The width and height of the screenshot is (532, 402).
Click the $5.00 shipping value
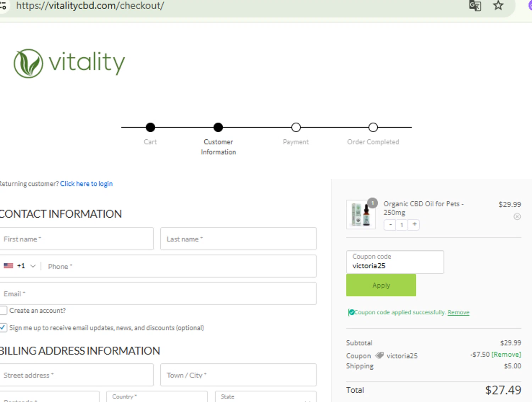tap(512, 366)
